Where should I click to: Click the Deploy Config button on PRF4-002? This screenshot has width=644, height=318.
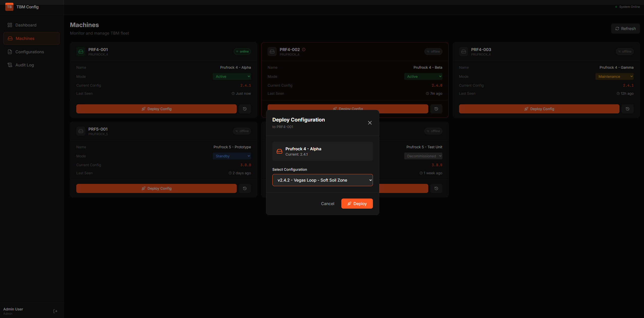348,107
